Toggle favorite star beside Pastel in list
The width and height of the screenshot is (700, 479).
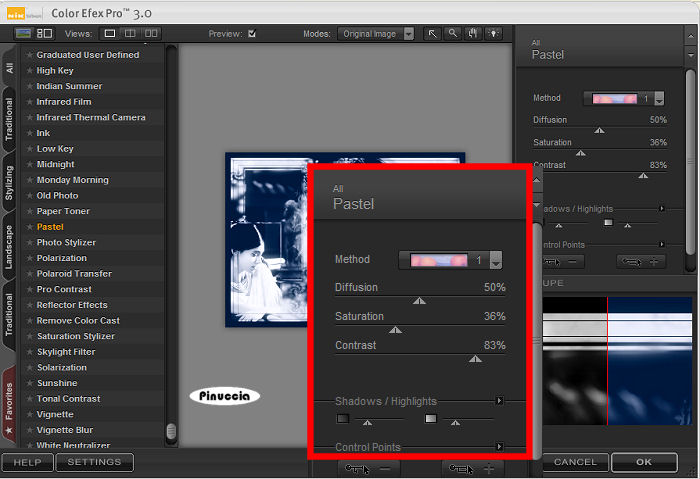coord(29,227)
